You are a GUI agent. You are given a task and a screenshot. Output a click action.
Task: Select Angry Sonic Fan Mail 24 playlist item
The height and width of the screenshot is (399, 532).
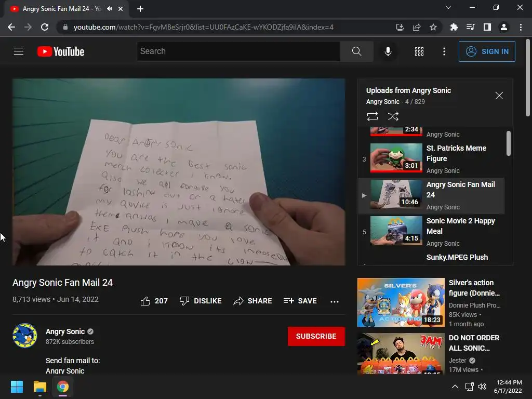tap(431, 196)
